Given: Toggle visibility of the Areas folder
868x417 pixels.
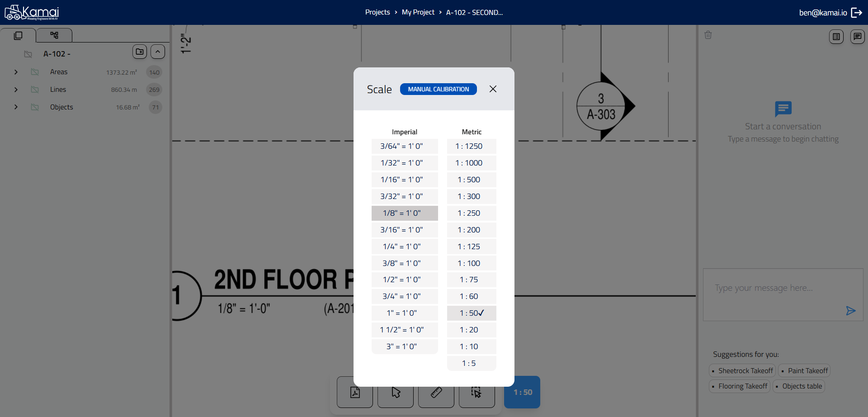Looking at the screenshot, I should pos(35,72).
